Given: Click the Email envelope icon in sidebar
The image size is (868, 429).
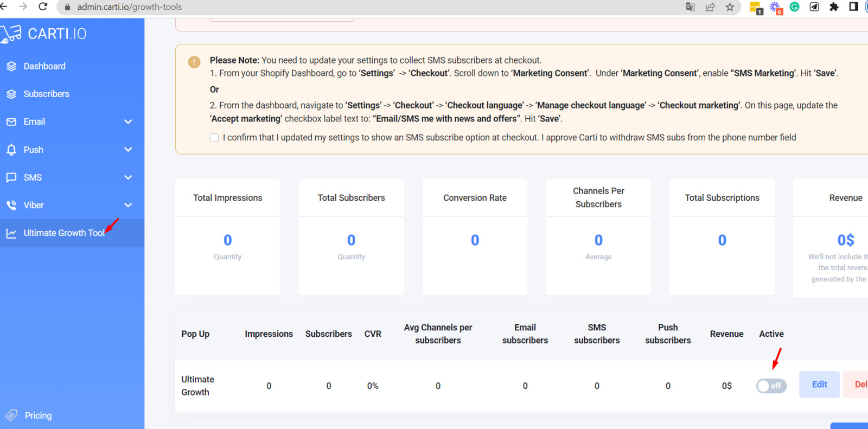Looking at the screenshot, I should (11, 122).
